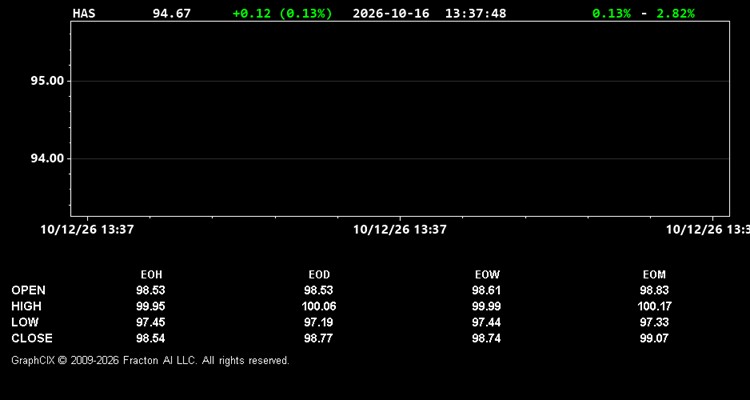Click EOD close value 98.77
This screenshot has height=400, width=750.
point(319,338)
